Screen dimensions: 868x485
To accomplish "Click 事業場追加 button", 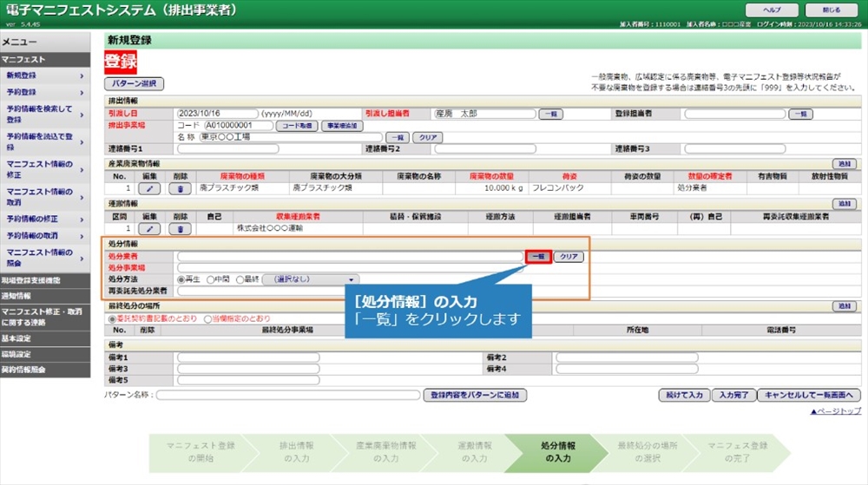I will [342, 126].
